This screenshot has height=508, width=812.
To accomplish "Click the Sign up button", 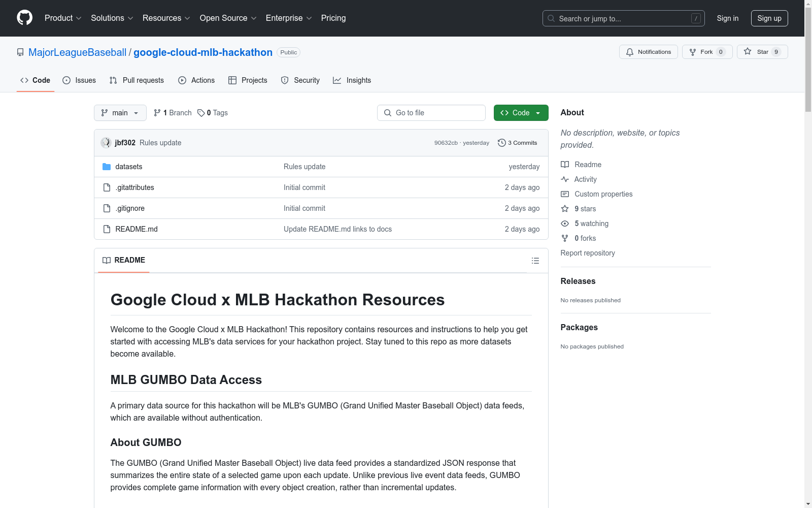I will (x=769, y=18).
